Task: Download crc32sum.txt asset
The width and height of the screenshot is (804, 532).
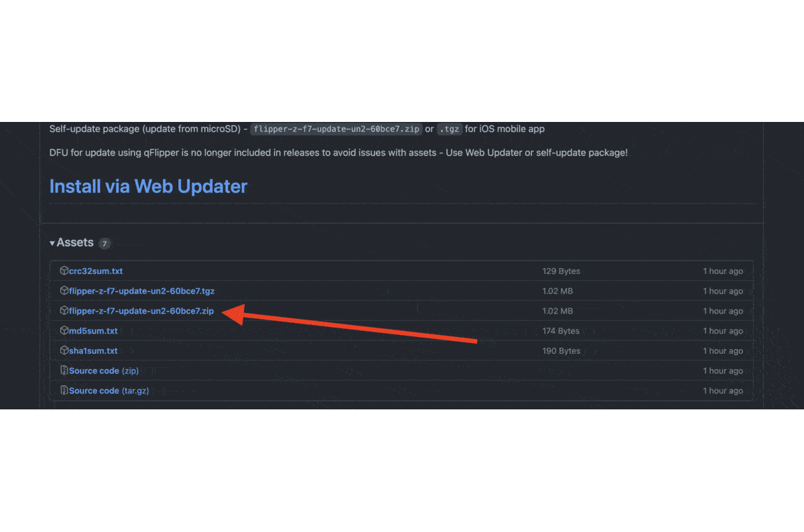Action: 96,271
